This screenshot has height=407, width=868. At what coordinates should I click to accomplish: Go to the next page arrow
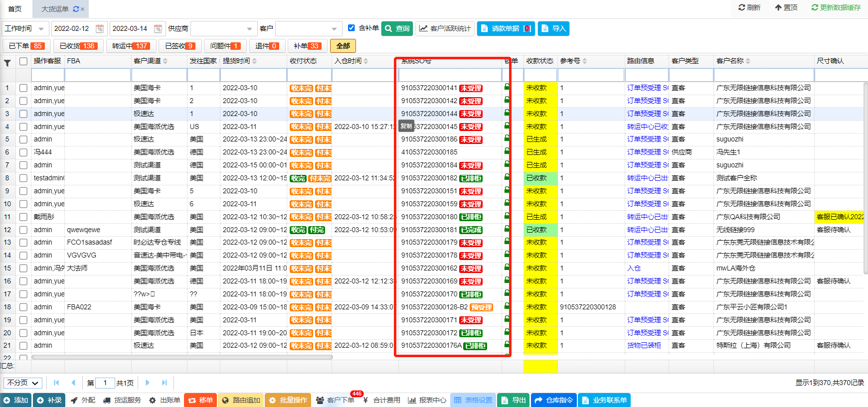148,383
